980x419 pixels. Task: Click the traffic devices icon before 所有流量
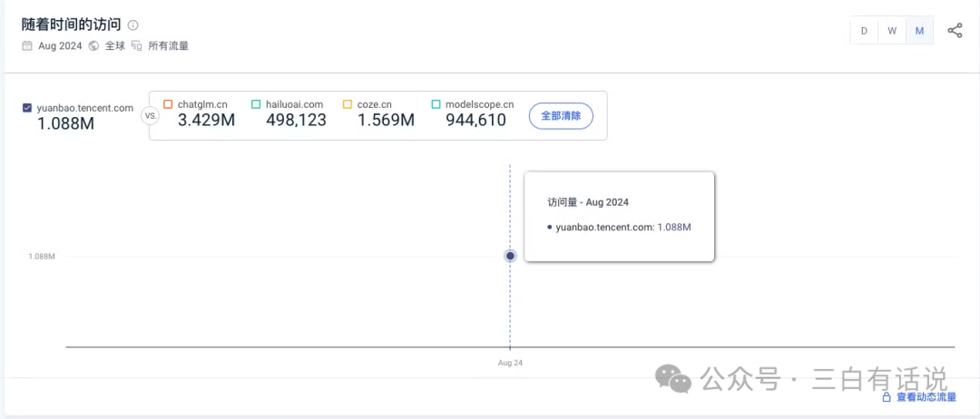coord(137,45)
